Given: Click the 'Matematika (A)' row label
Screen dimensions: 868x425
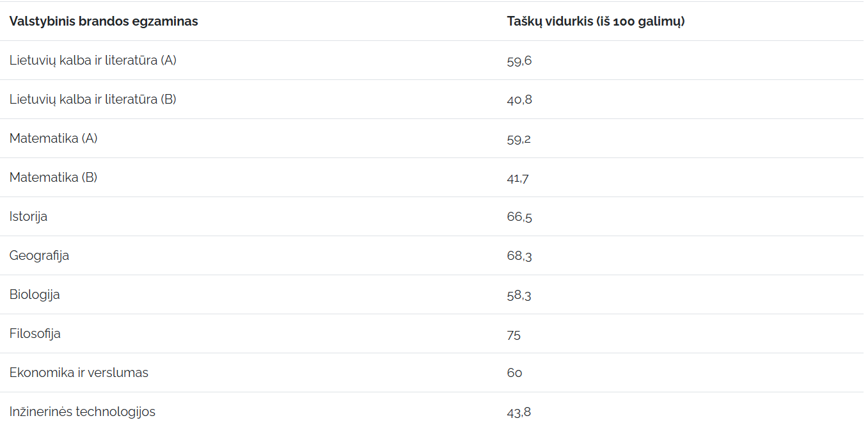Looking at the screenshot, I should (x=54, y=138).
